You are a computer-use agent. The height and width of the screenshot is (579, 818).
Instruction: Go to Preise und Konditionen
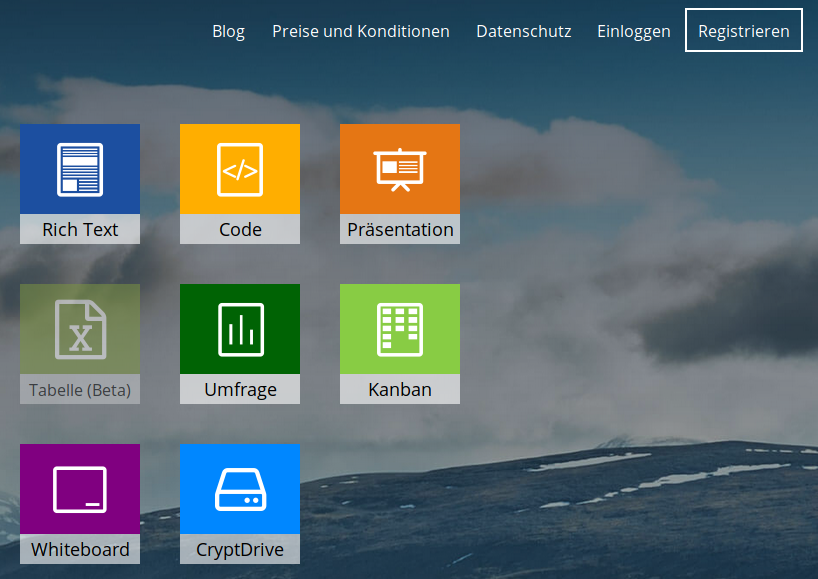point(360,31)
